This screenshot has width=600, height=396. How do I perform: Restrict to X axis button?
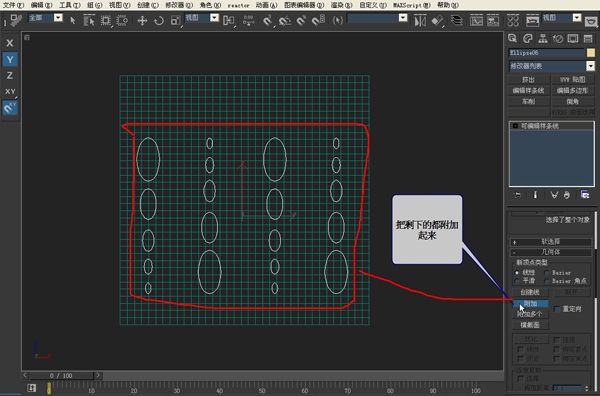[10, 43]
